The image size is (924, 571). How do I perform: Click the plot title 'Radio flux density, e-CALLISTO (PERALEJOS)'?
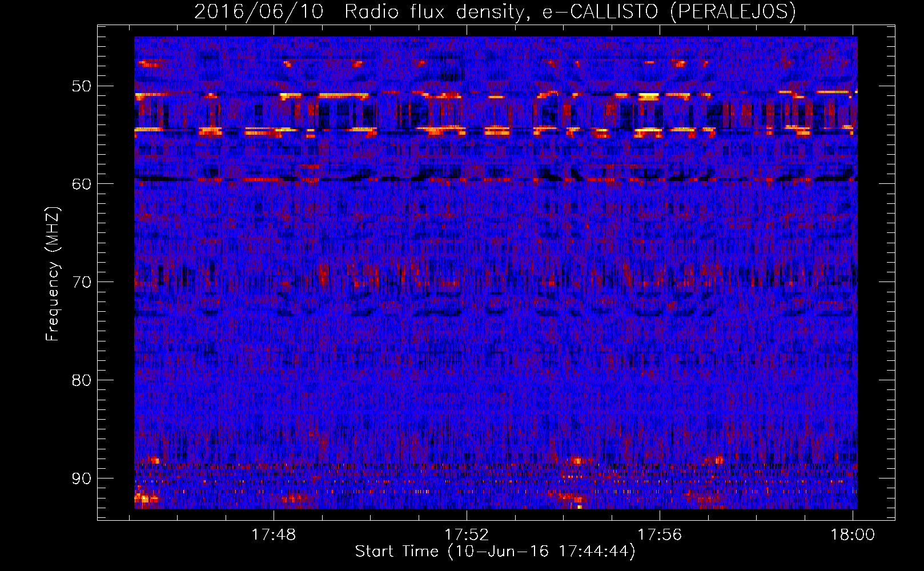coord(570,12)
